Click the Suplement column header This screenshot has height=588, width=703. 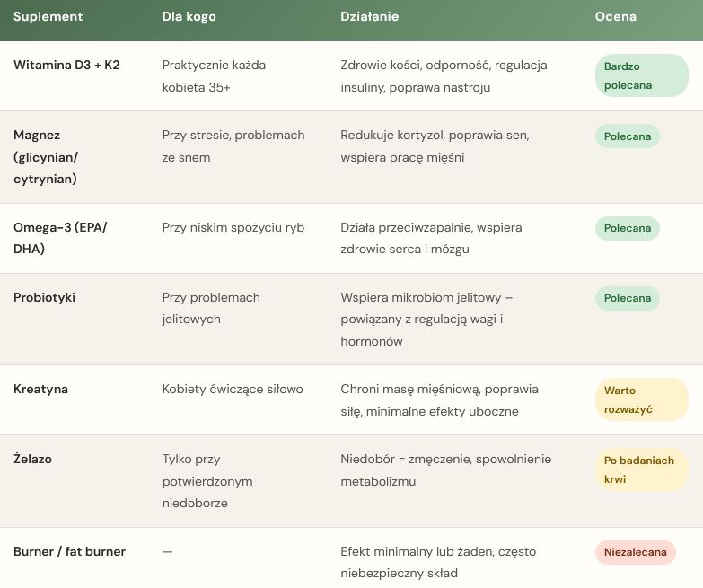click(x=48, y=17)
